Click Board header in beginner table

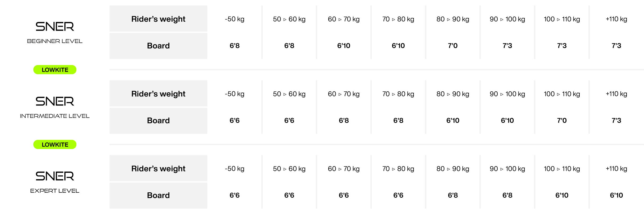[158, 46]
